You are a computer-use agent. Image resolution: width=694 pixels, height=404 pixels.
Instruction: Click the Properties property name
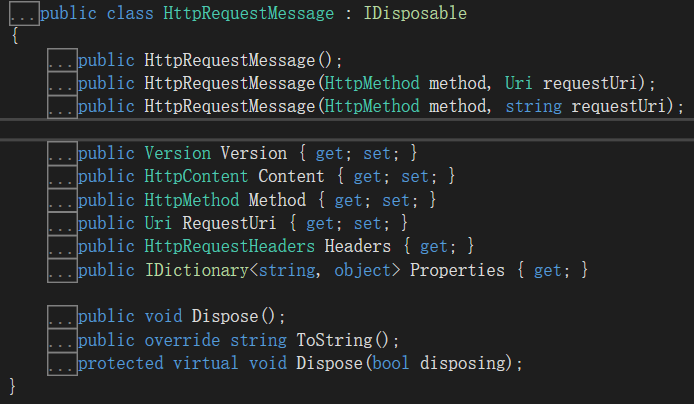(x=457, y=270)
